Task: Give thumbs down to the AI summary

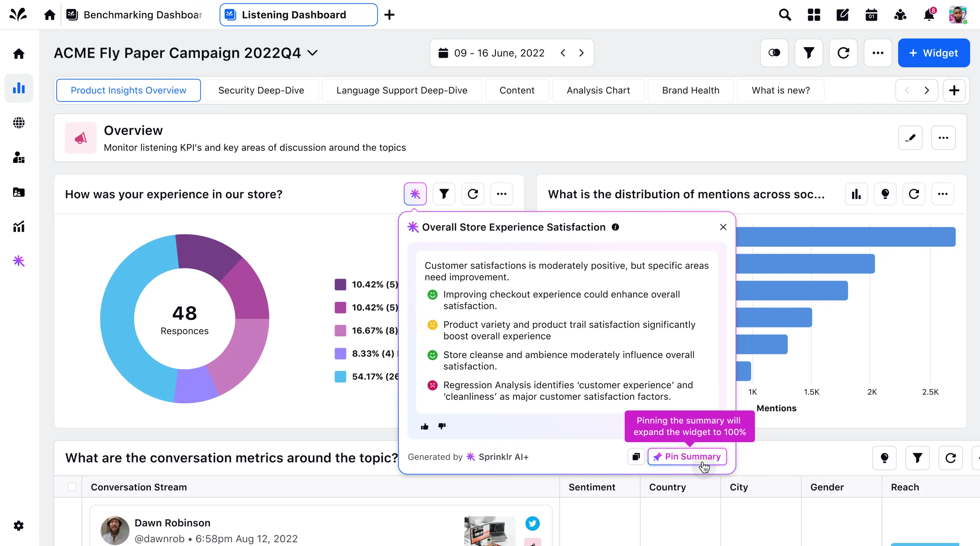Action: click(x=442, y=426)
